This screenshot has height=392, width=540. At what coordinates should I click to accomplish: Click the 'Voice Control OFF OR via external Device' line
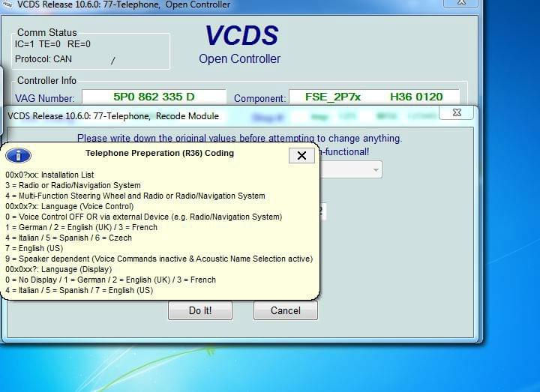[x=143, y=217]
